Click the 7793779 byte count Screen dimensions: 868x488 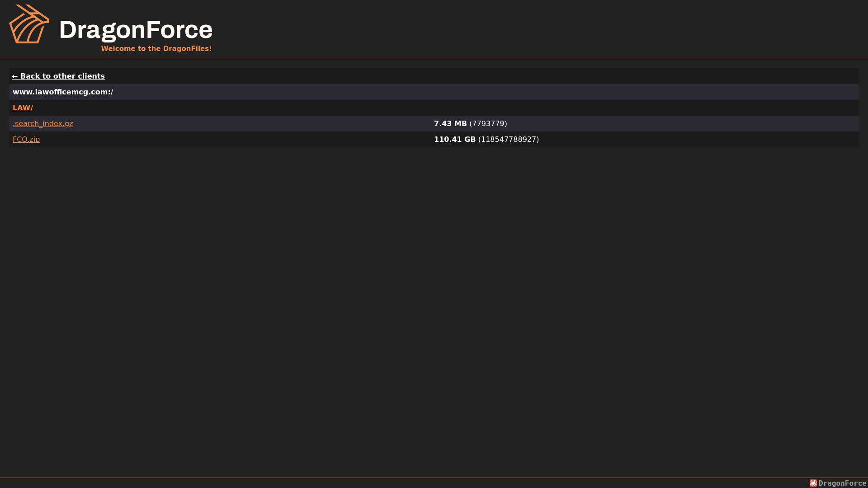tap(488, 123)
